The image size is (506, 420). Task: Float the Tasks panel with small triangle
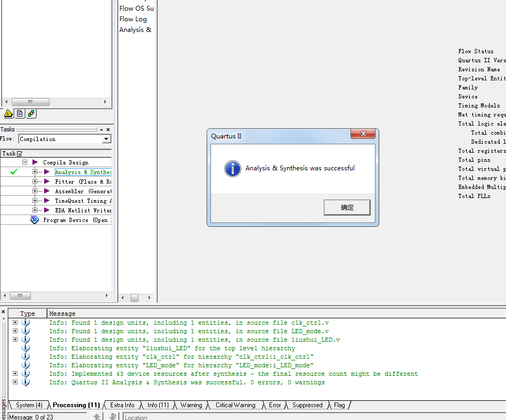pyautogui.click(x=102, y=129)
